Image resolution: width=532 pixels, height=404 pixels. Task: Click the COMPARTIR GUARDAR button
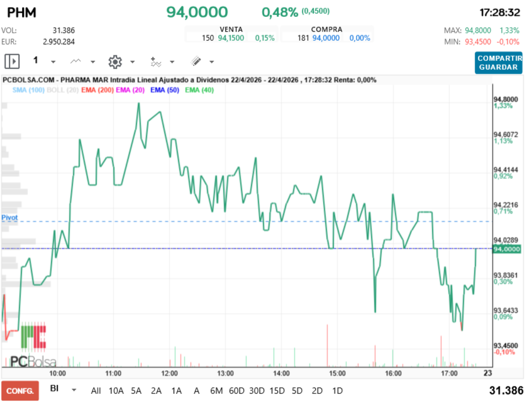[499, 63]
